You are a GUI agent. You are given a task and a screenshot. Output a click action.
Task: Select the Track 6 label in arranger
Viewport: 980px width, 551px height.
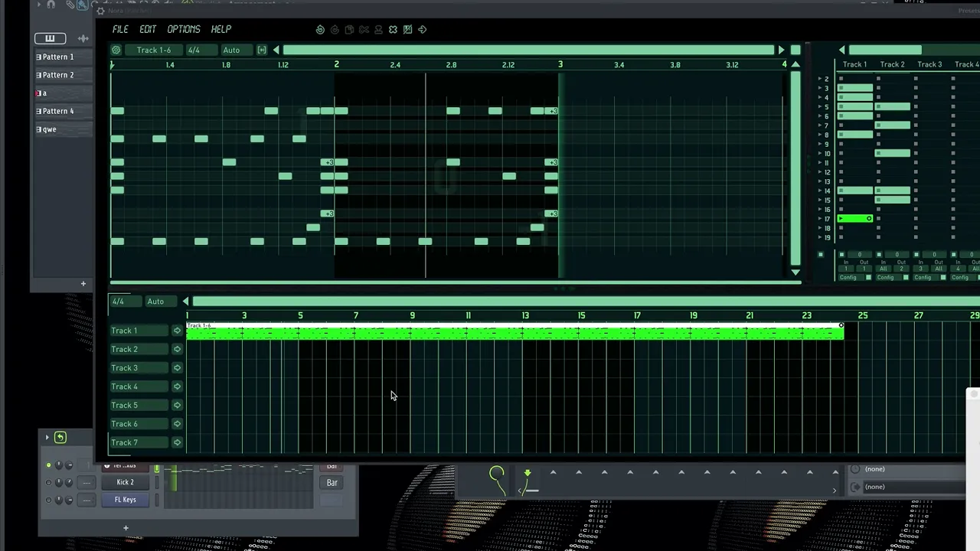[139, 424]
